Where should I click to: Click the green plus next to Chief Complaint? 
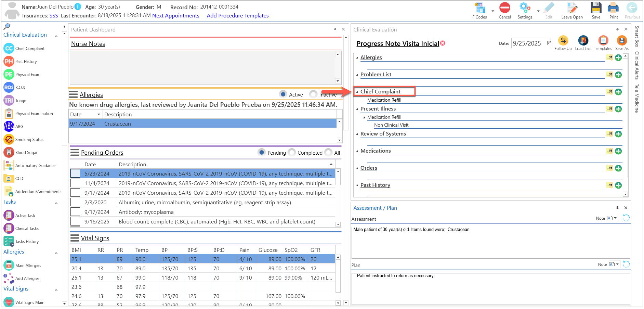tap(618, 92)
